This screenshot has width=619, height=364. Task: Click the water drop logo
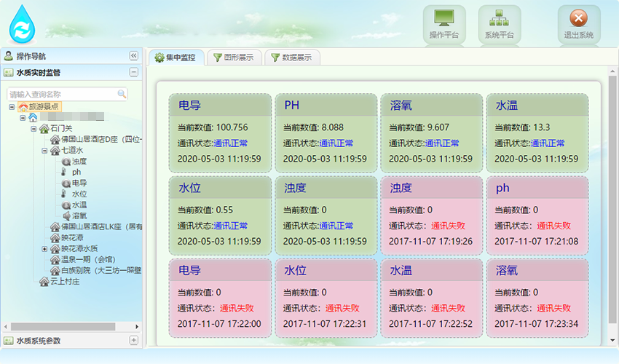coord(23,25)
